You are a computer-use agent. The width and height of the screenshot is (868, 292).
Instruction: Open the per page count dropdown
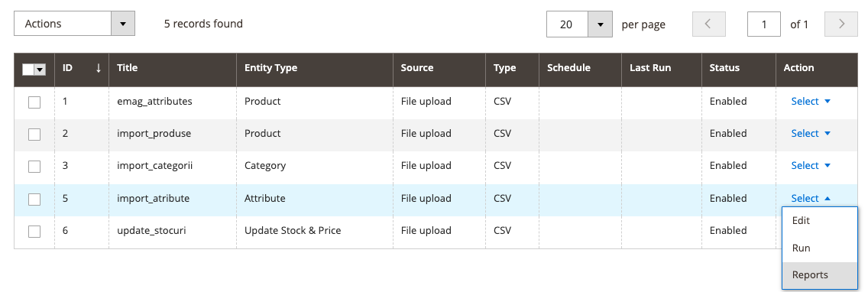coord(579,24)
